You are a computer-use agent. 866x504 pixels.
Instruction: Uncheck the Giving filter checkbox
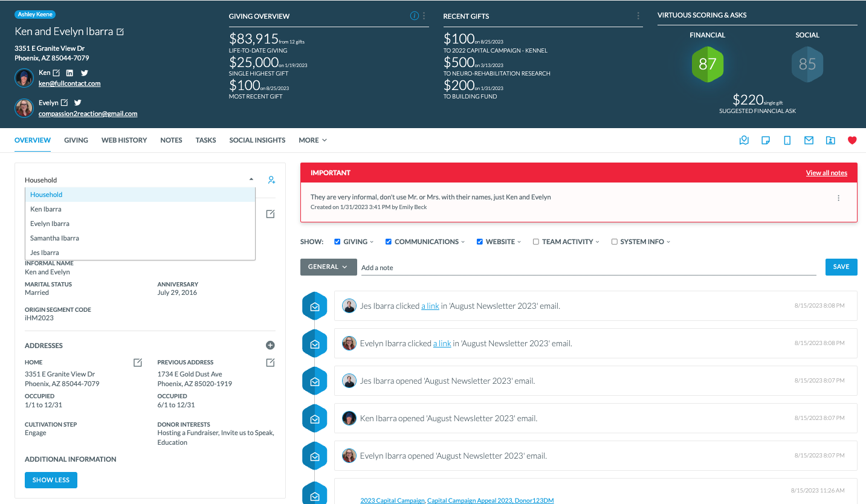(x=337, y=242)
